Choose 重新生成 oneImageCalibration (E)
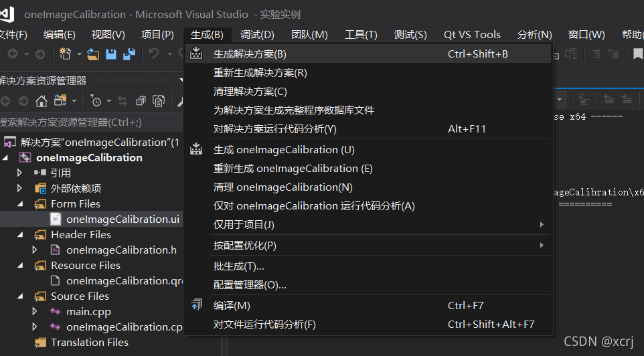 pos(368,169)
